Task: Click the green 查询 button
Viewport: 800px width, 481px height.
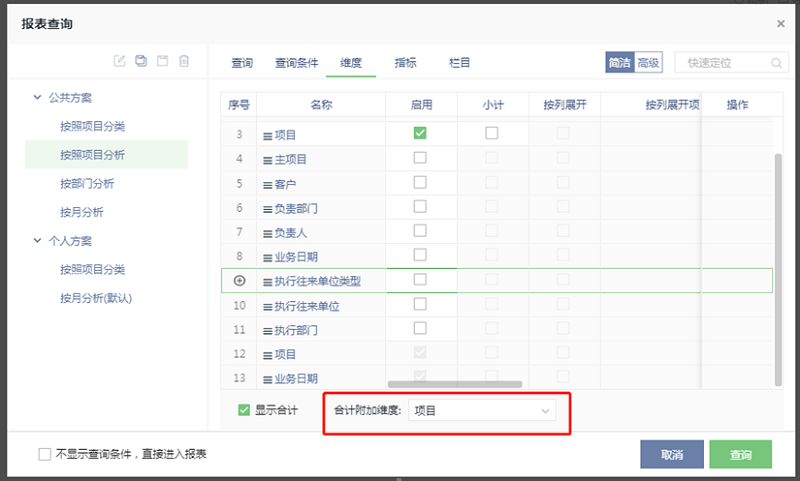Action: coord(740,454)
